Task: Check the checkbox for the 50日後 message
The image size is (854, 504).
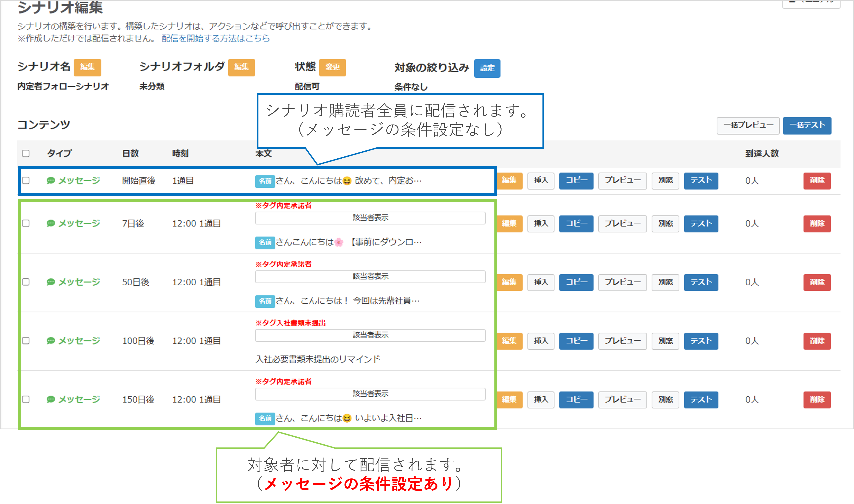Action: [26, 282]
